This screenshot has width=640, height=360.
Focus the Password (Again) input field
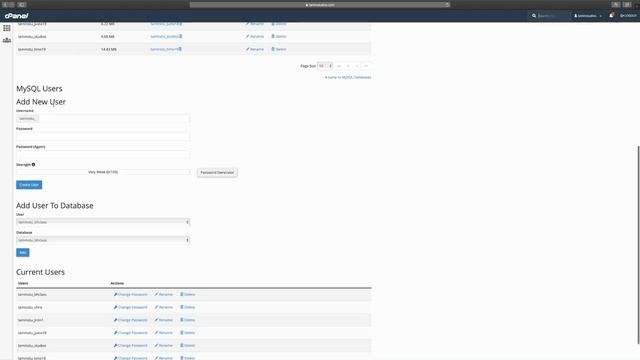(x=103, y=154)
